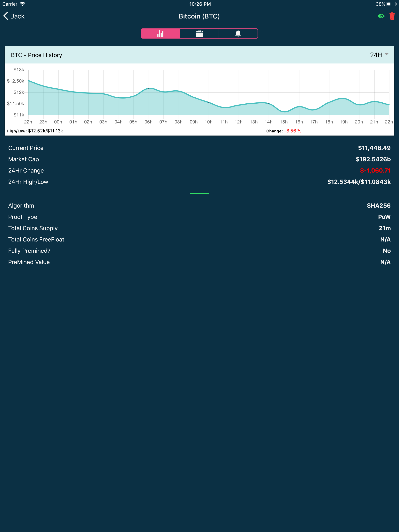Tap the Bitcoin (BTC) title
The image size is (399, 532).
199,16
